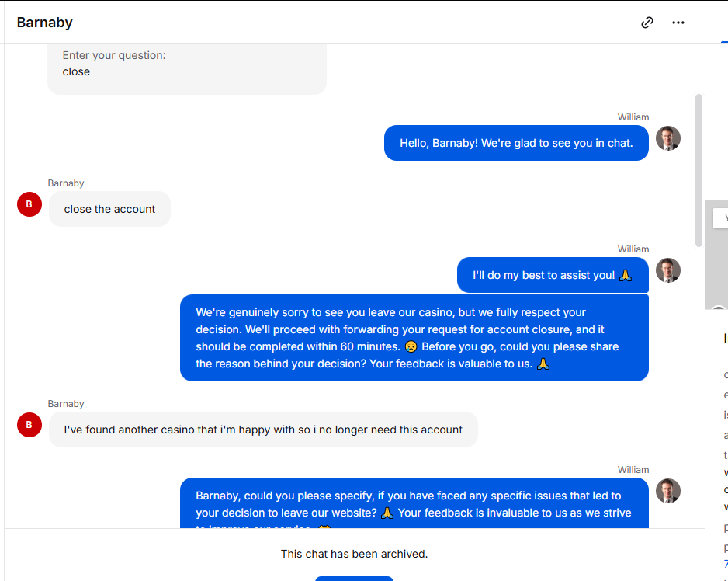The image size is (728, 581).
Task: Click Barnaby's name above 'close the account'
Action: click(66, 183)
